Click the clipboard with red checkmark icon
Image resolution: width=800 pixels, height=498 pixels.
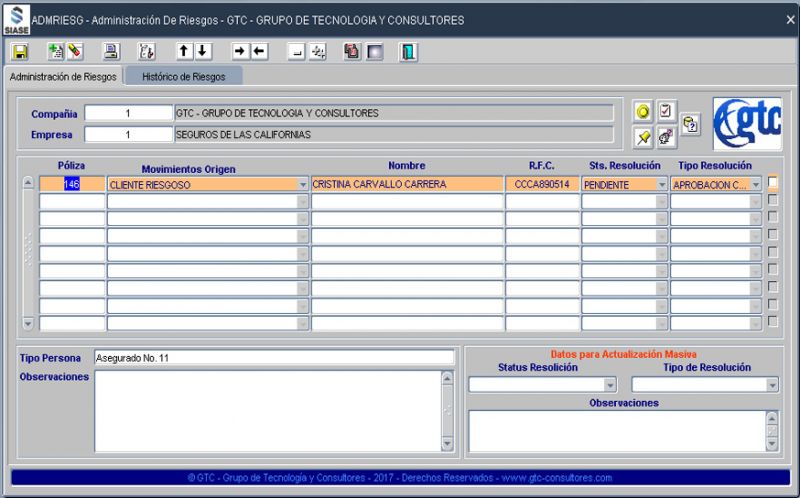pyautogui.click(x=667, y=112)
